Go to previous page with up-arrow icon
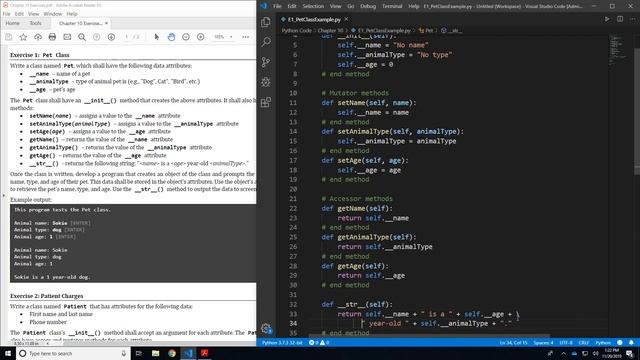This screenshot has height=360, width=640. tap(96, 37)
